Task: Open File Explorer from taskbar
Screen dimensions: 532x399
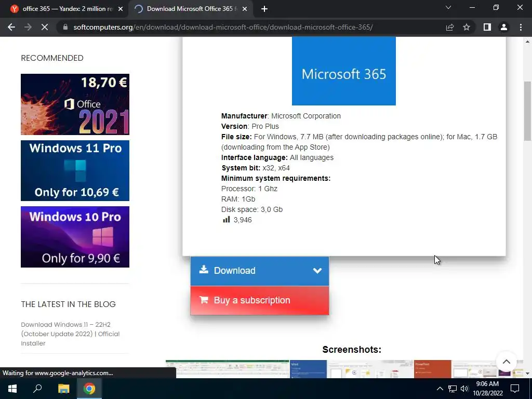Action: click(63, 389)
